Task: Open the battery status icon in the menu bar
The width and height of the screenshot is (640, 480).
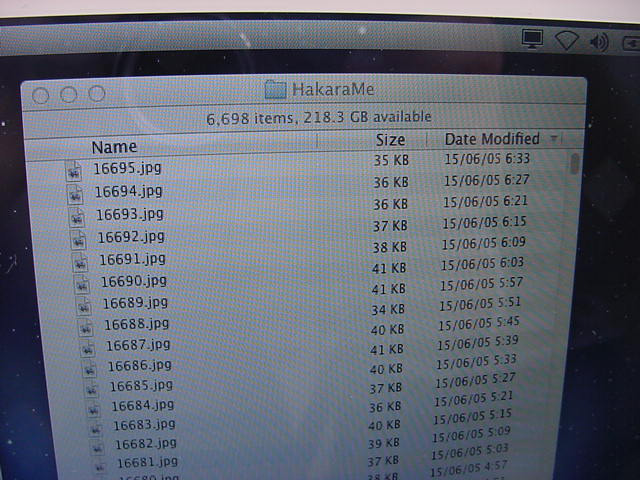Action: (631, 43)
